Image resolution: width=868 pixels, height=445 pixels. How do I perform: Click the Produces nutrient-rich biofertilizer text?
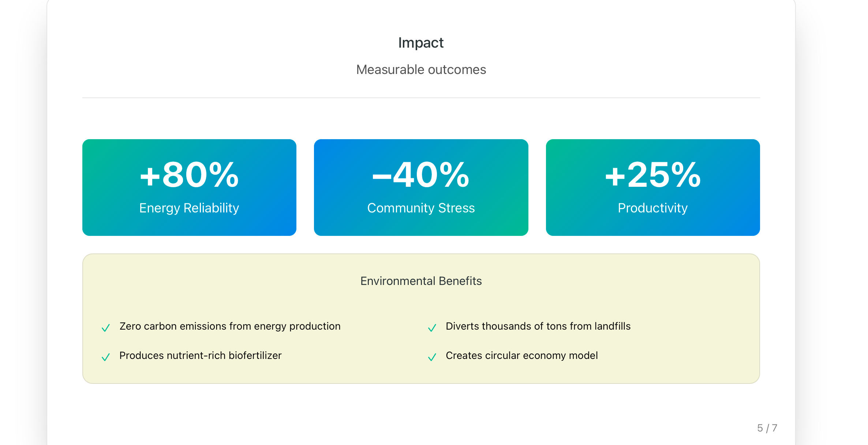[201, 355]
